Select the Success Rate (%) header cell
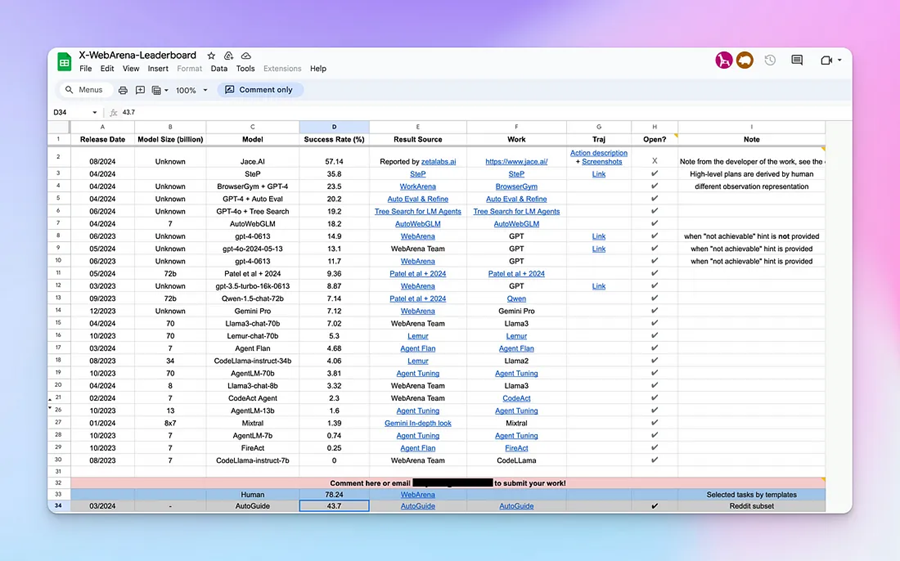Viewport: 900px width, 561px height. tap(334, 140)
